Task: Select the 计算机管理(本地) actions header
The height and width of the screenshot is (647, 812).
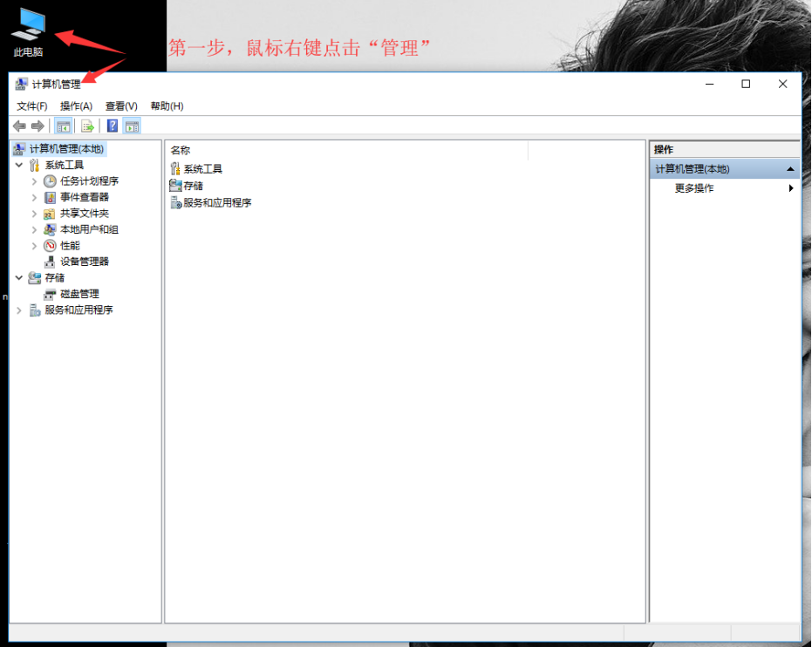Action: 725,169
